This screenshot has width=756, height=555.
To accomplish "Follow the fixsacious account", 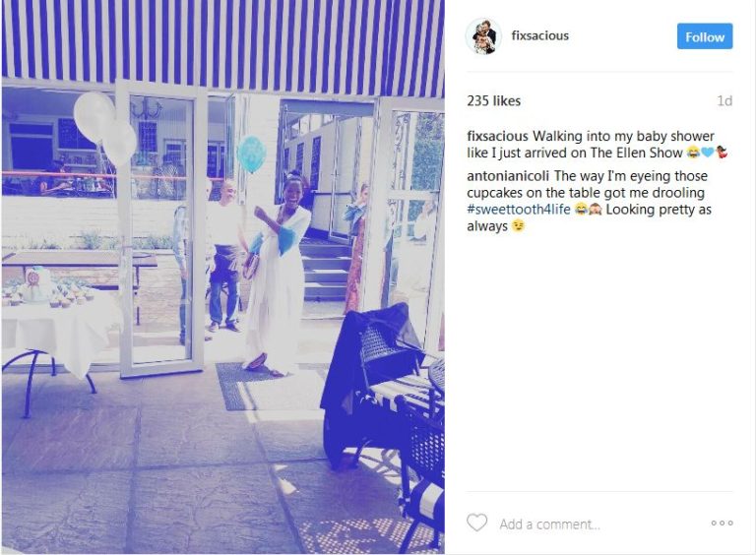I will pyautogui.click(x=705, y=36).
